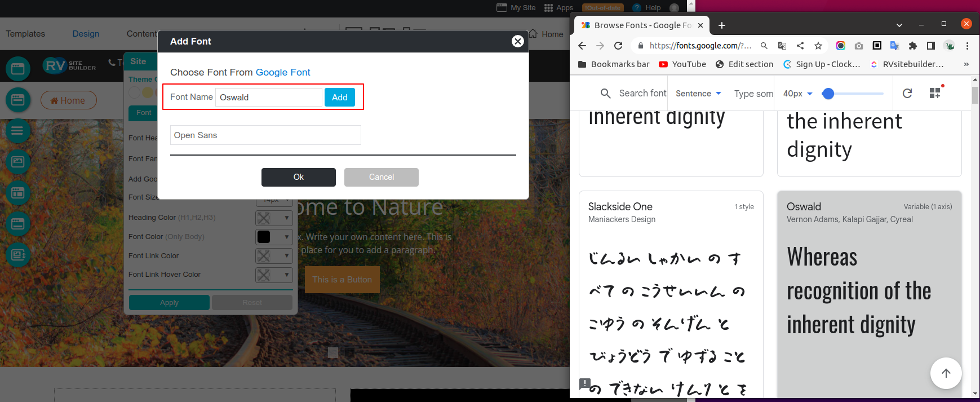Go back in the Chrome browser
Screen dimensions: 980x402
(x=582, y=46)
